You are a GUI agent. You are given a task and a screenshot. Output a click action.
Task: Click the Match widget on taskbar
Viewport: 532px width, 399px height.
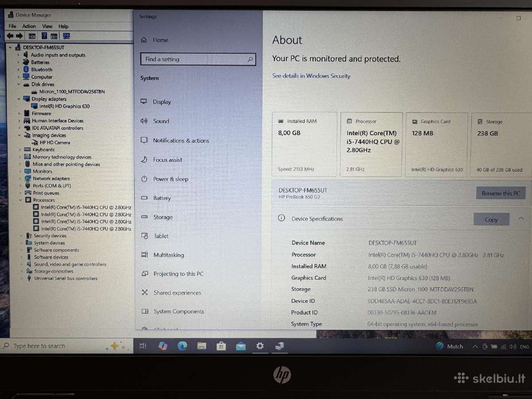point(449,346)
